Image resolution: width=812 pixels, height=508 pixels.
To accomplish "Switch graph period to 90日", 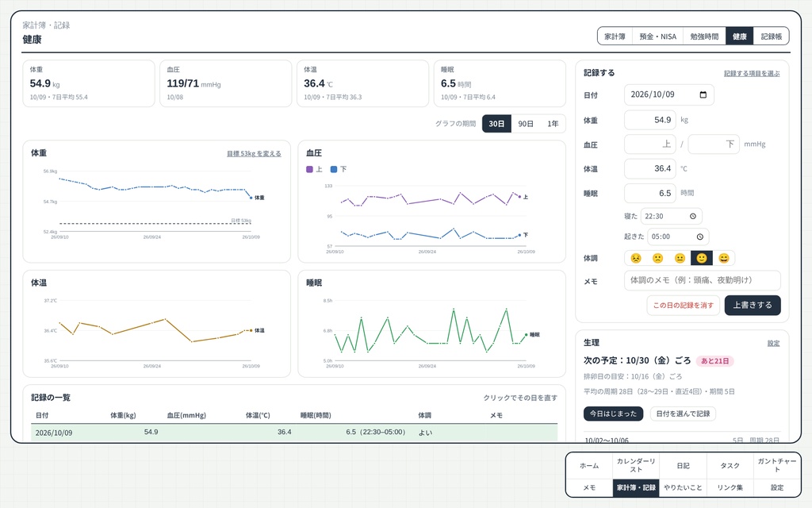I will 526,124.
